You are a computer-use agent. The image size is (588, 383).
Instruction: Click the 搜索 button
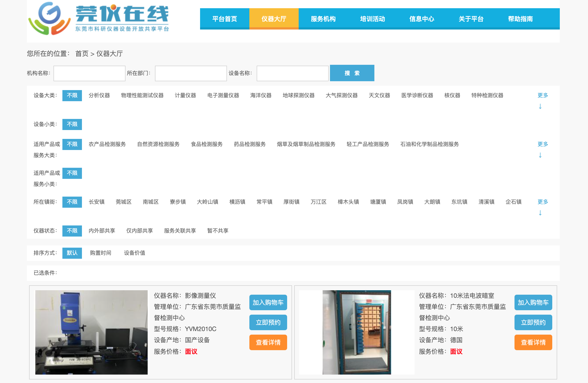(352, 73)
